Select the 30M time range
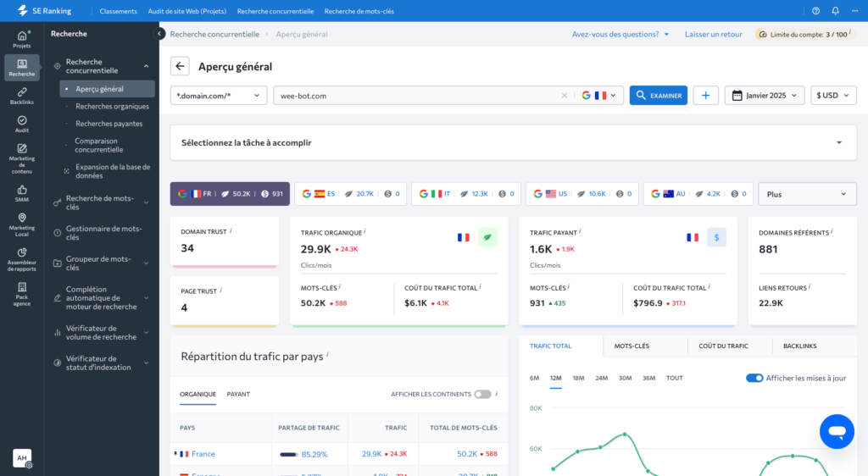Screen dimensions: 868x476 click(x=625, y=378)
